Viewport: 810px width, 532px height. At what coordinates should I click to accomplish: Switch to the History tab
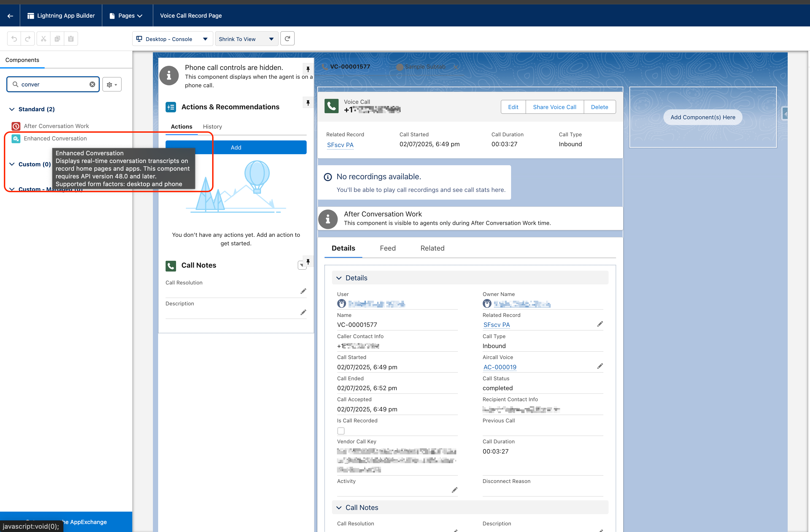click(212, 127)
